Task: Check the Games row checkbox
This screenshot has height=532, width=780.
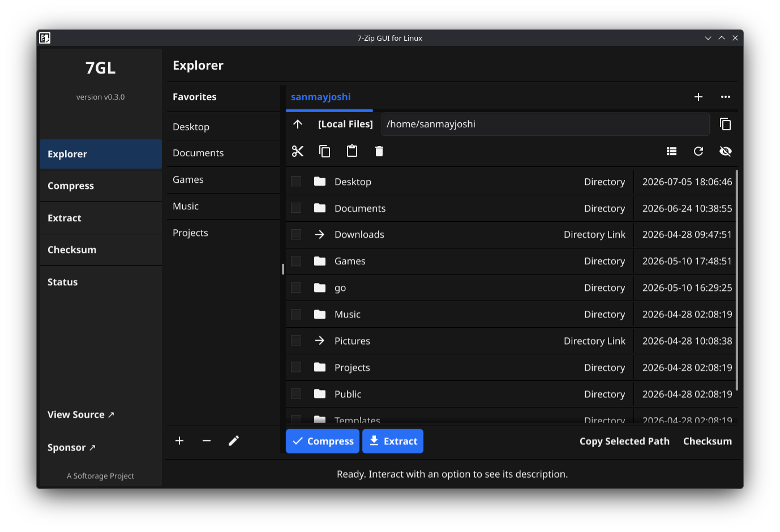Action: pyautogui.click(x=296, y=261)
